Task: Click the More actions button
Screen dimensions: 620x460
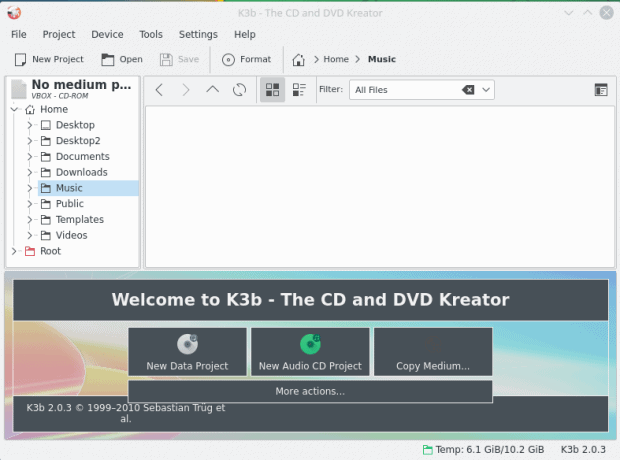Action: [x=310, y=392]
